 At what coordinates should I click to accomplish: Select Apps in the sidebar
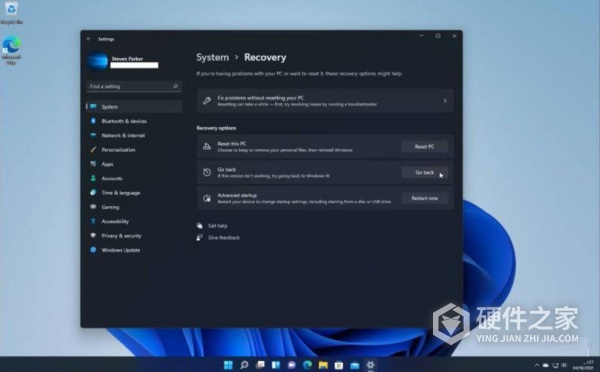pyautogui.click(x=134, y=164)
